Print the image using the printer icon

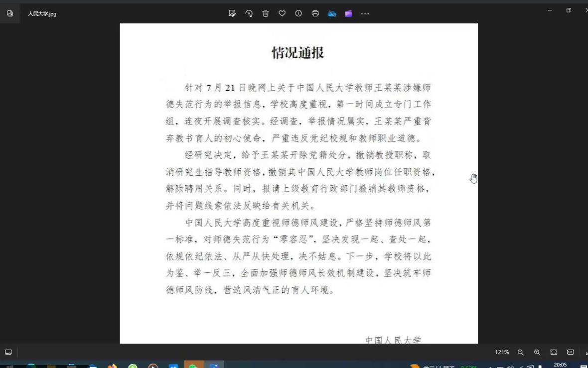point(315,13)
